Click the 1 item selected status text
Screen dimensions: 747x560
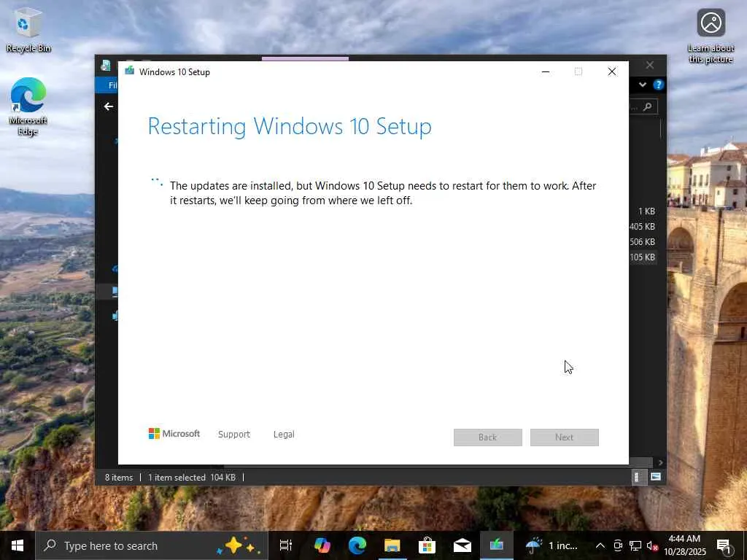(177, 477)
